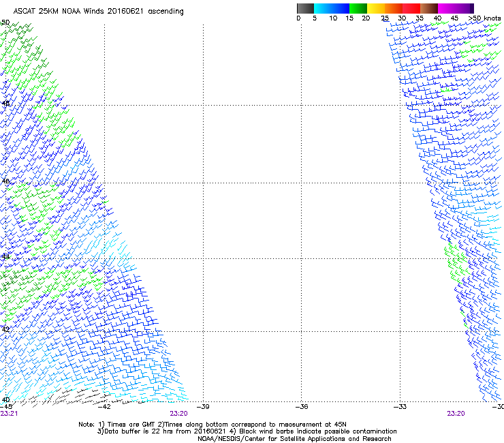Click the -42 longitude axis label
The height and width of the screenshot is (443, 504).
pyautogui.click(x=104, y=407)
